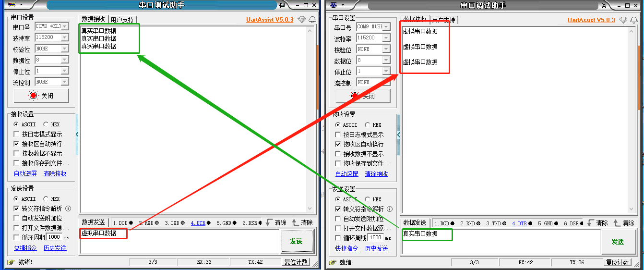Expand the 波特率 dropdown in right window
Viewport: 644px width, 270px height.
pyautogui.click(x=386, y=38)
